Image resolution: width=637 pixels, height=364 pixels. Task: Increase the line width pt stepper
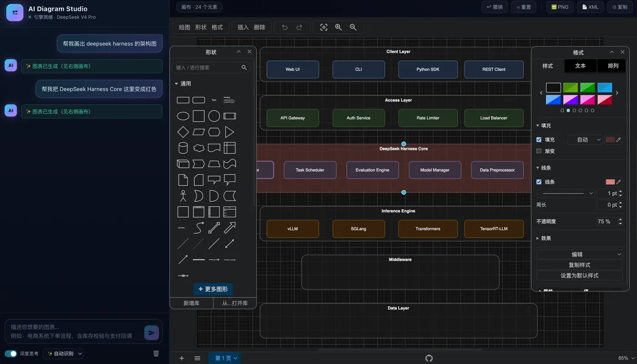point(620,191)
